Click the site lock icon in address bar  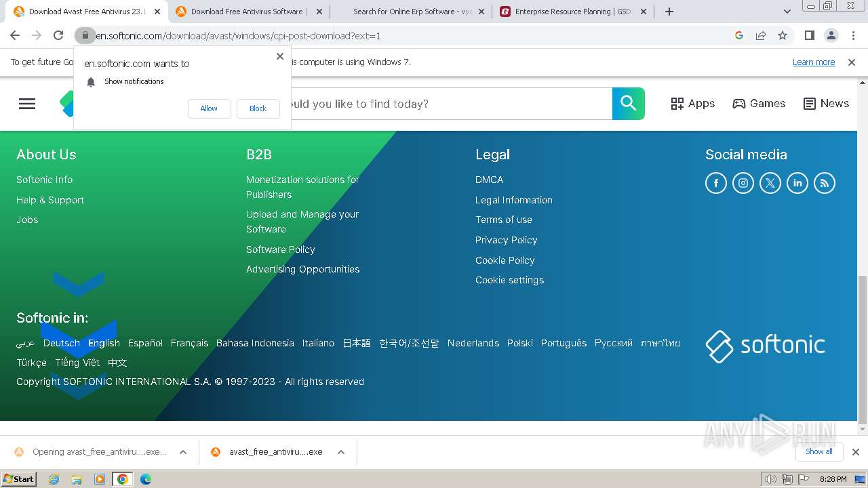(85, 35)
